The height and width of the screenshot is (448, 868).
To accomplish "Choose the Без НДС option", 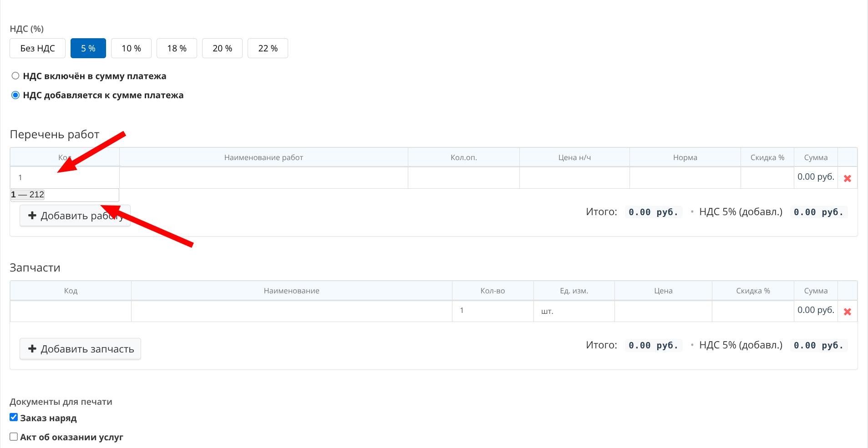I will click(37, 48).
